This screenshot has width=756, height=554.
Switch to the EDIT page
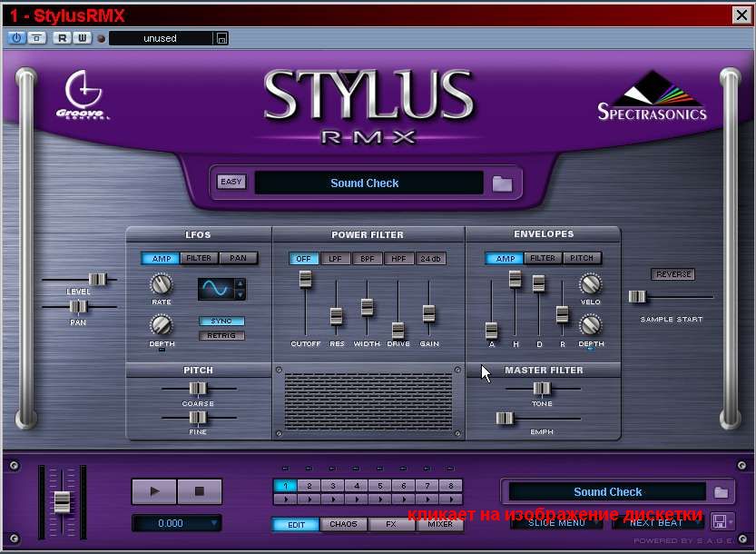pos(296,525)
